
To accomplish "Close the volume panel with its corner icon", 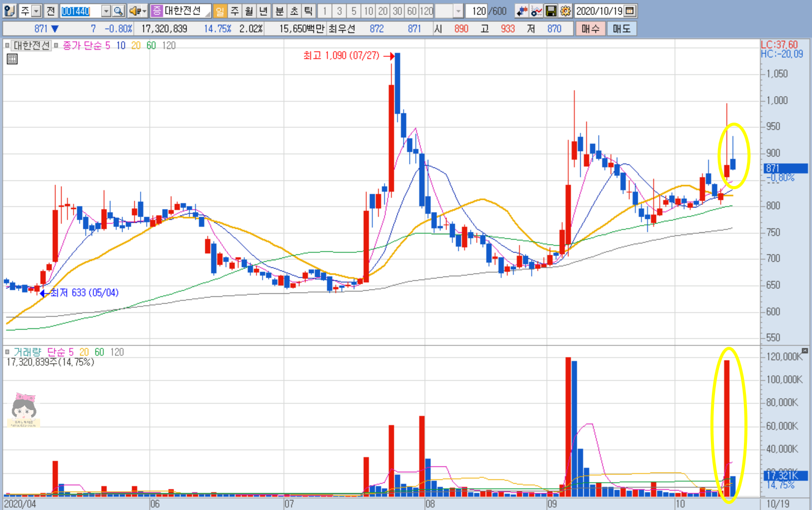I will pos(804,351).
